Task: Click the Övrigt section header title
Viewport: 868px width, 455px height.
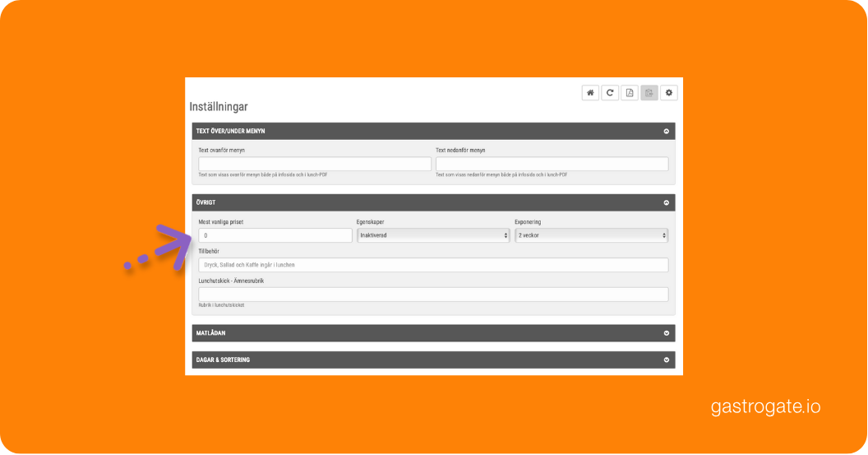Action: 205,202
